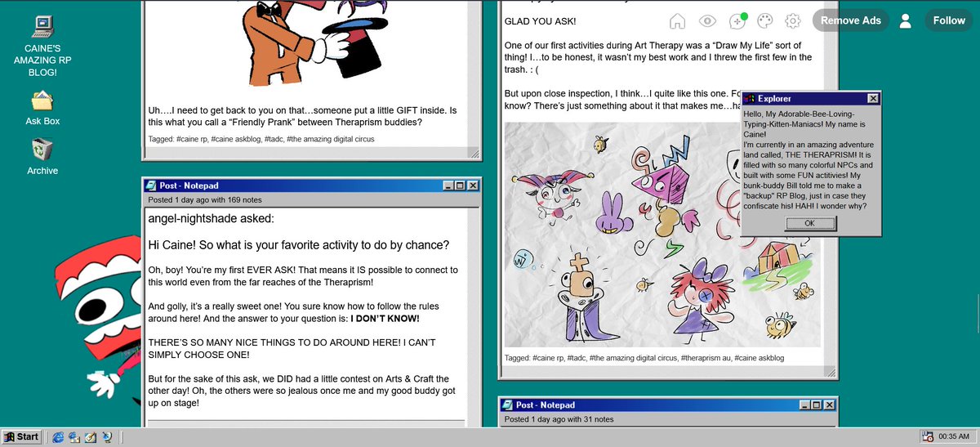Click #tadc tag under the drawing post
The image size is (980, 447).
tap(577, 358)
